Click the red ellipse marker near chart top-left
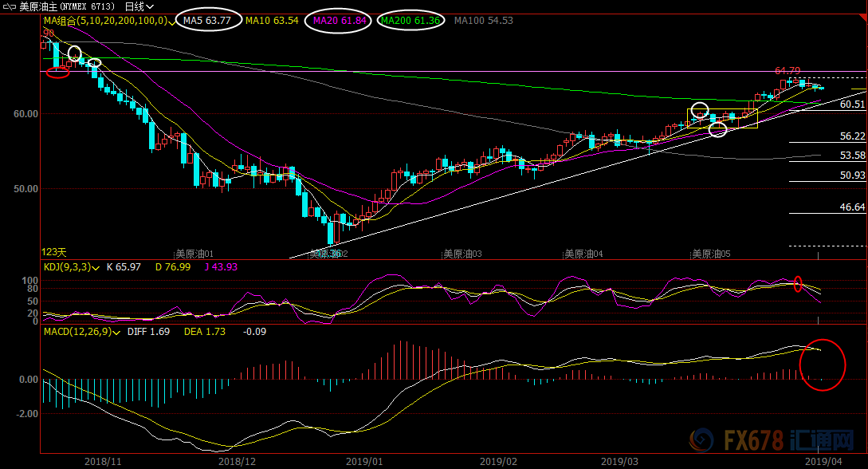This screenshot has height=469, width=868. pos(58,73)
